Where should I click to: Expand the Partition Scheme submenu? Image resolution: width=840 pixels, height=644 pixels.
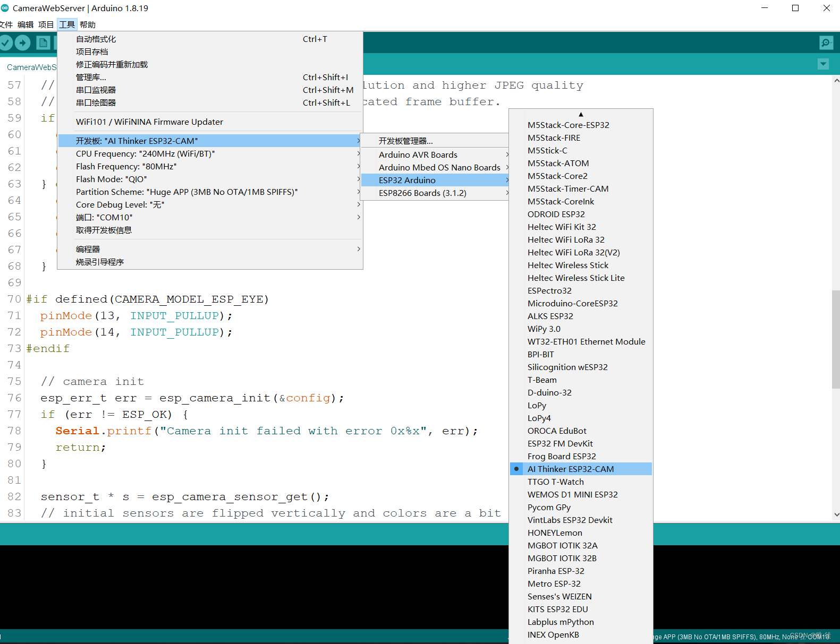pyautogui.click(x=210, y=192)
